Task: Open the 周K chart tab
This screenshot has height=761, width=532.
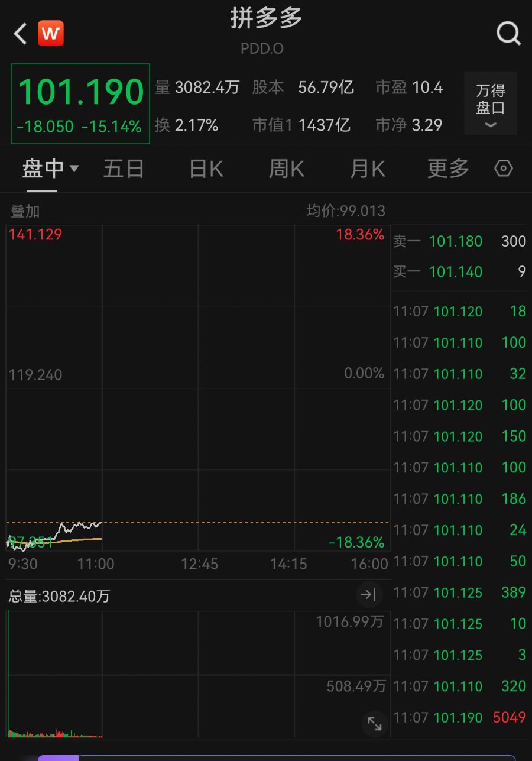Action: coord(287,169)
